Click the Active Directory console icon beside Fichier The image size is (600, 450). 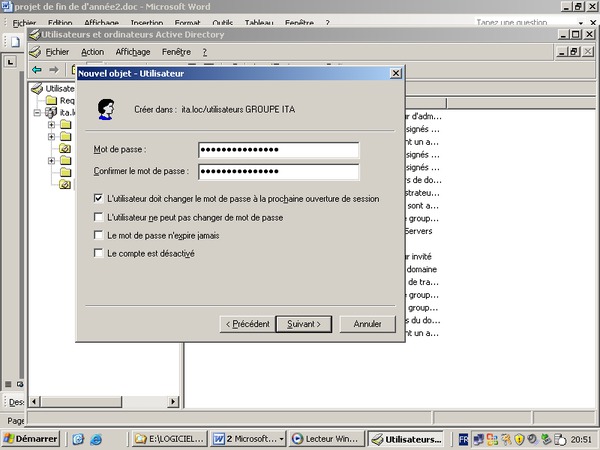pos(36,51)
